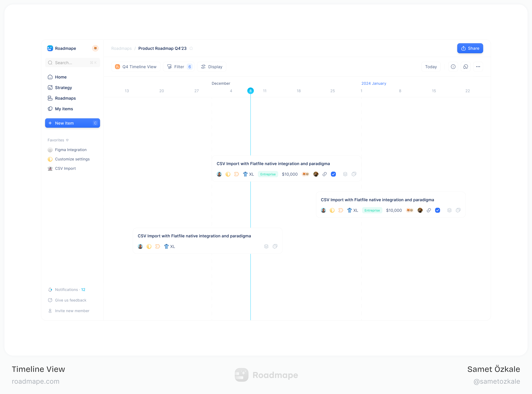Click the user avatar beside Roadmape logo
Image resolution: width=532 pixels, height=394 pixels.
click(x=95, y=48)
